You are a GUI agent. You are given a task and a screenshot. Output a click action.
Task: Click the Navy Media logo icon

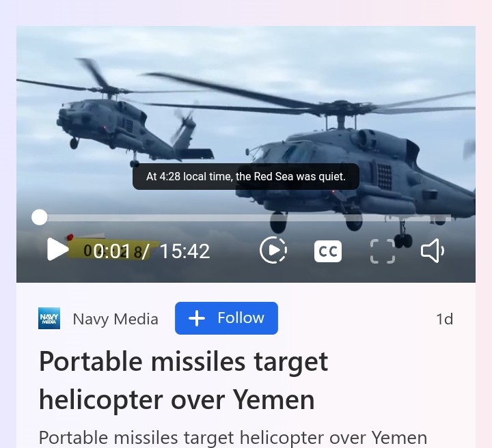click(x=49, y=318)
